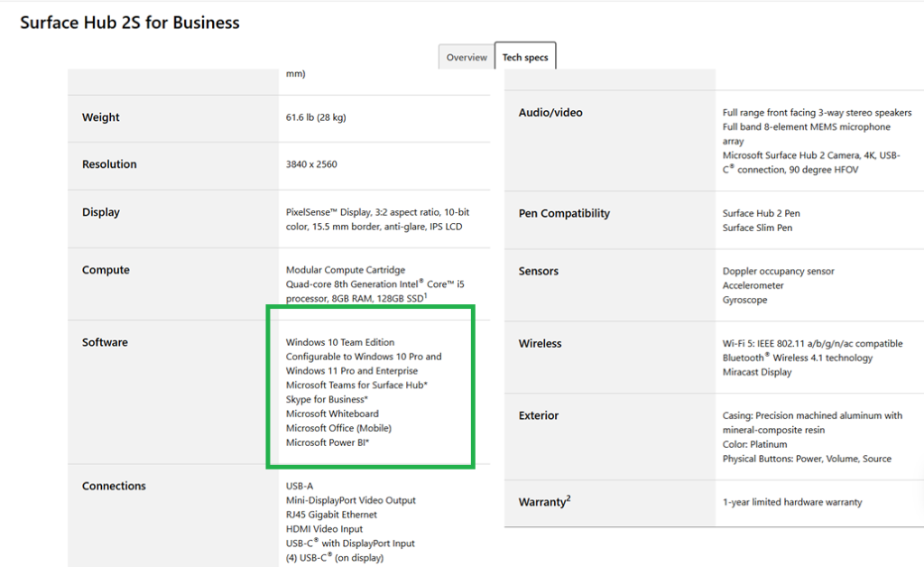Viewport: 924px width, 567px height.
Task: Click the Resolution row label
Action: point(109,164)
